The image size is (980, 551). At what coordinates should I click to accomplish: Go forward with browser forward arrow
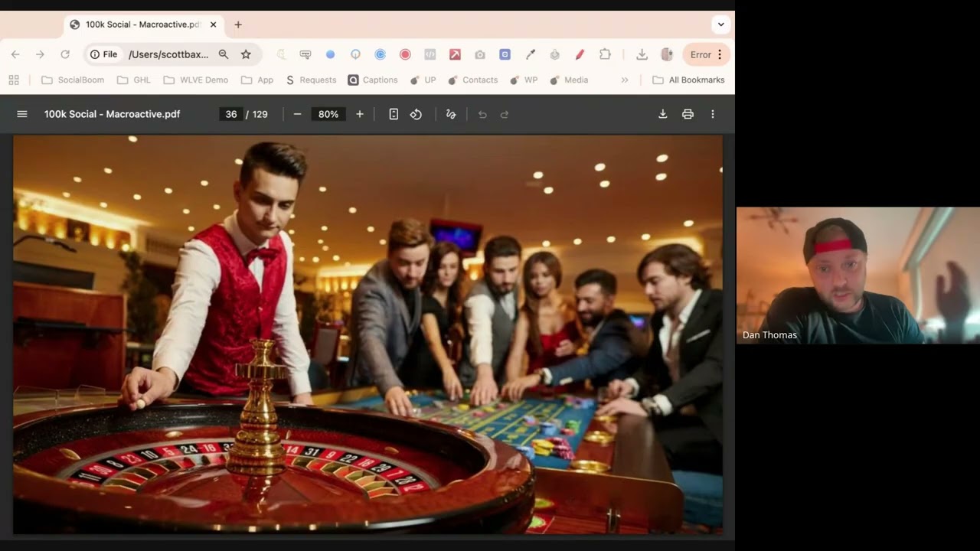tap(40, 54)
